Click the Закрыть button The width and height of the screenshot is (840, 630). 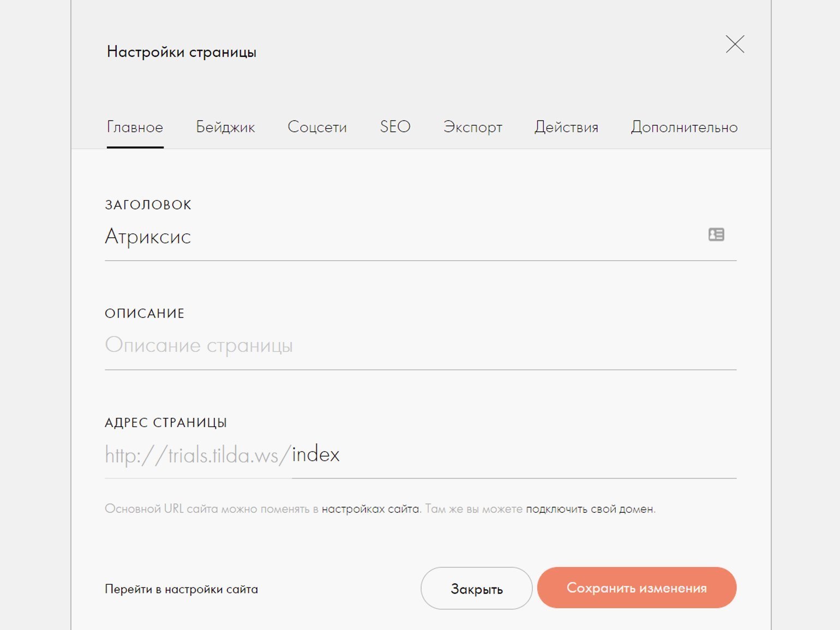[476, 589]
